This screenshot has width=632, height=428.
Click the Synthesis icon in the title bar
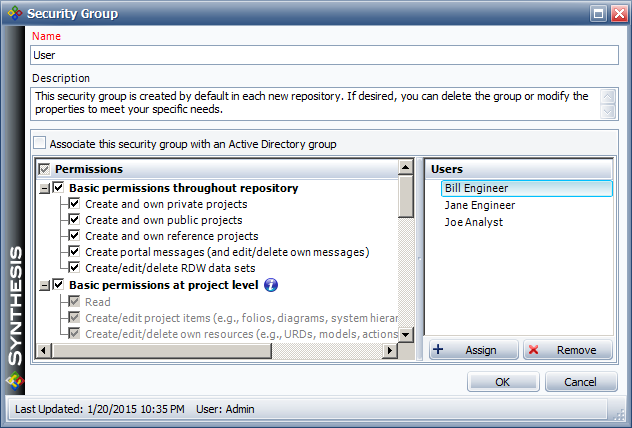(x=12, y=13)
